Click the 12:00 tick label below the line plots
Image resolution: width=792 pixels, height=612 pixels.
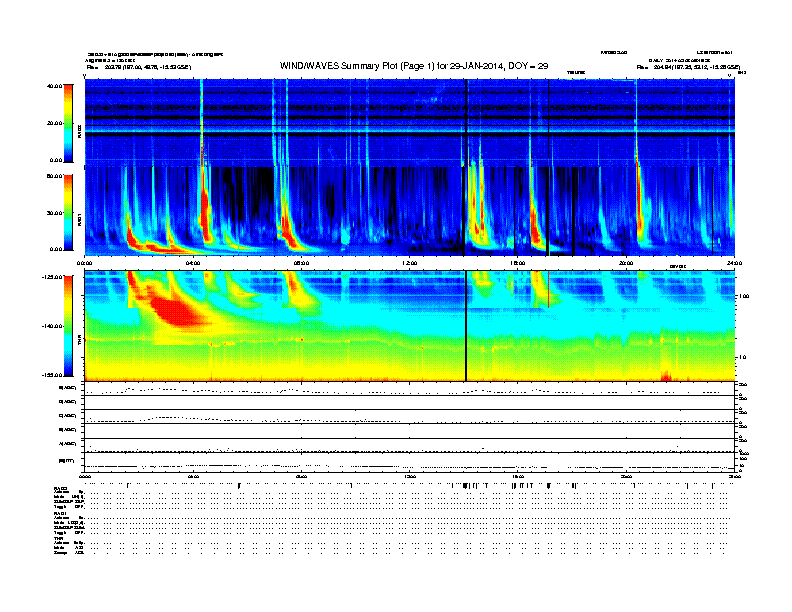coord(410,476)
